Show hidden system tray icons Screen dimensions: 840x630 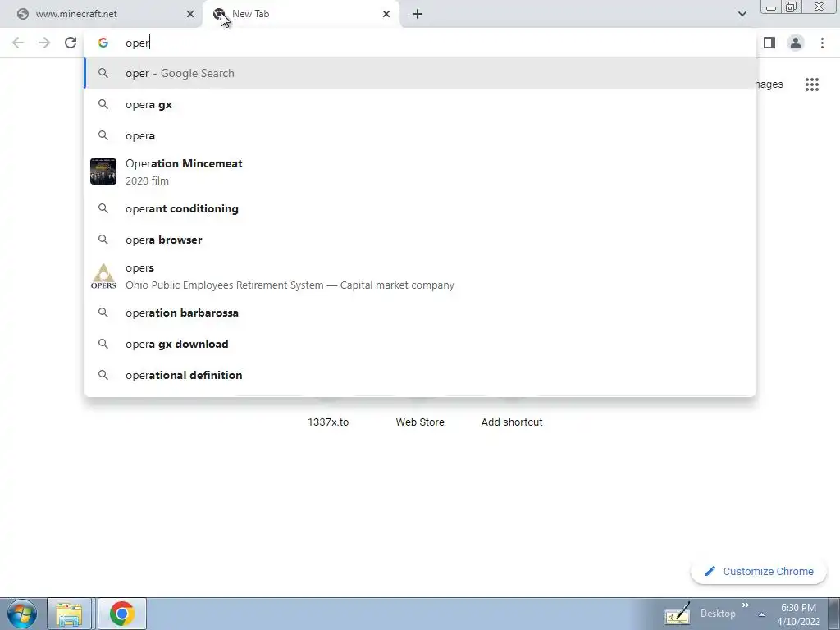tap(761, 614)
